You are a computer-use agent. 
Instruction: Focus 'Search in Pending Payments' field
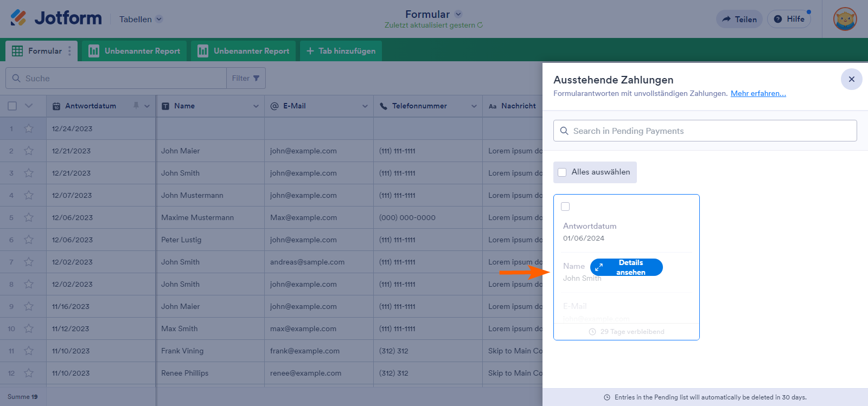tap(705, 131)
